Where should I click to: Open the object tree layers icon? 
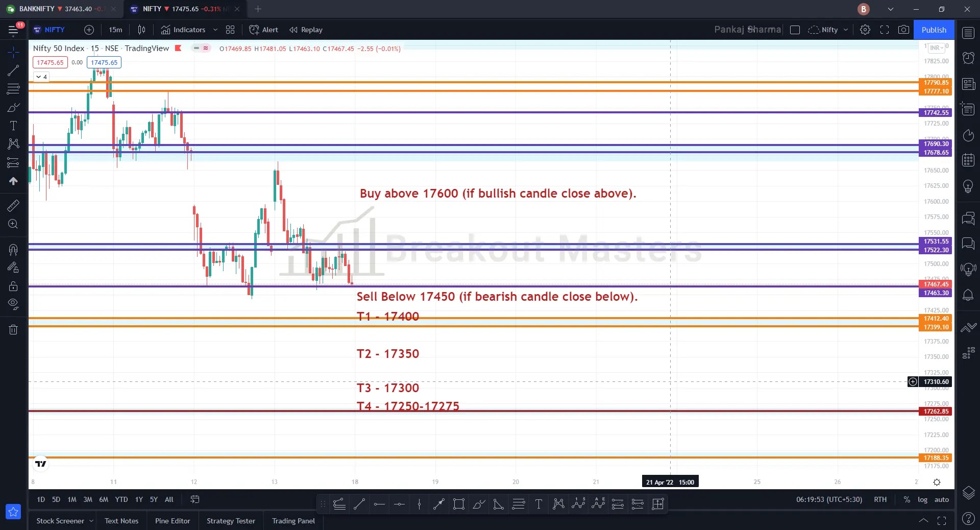tap(968, 493)
